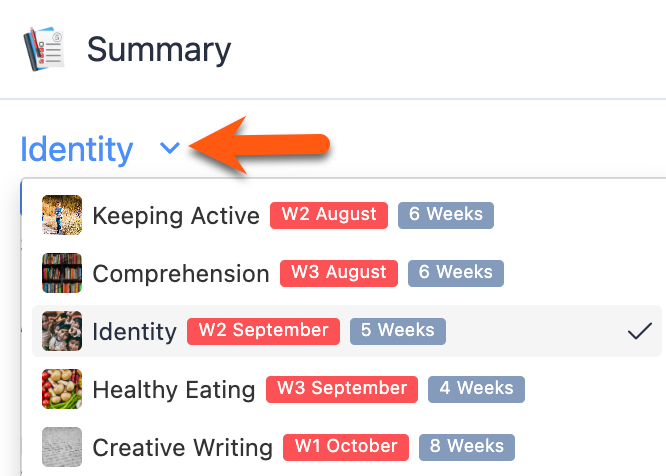Select the Identity menu entry

point(134,331)
